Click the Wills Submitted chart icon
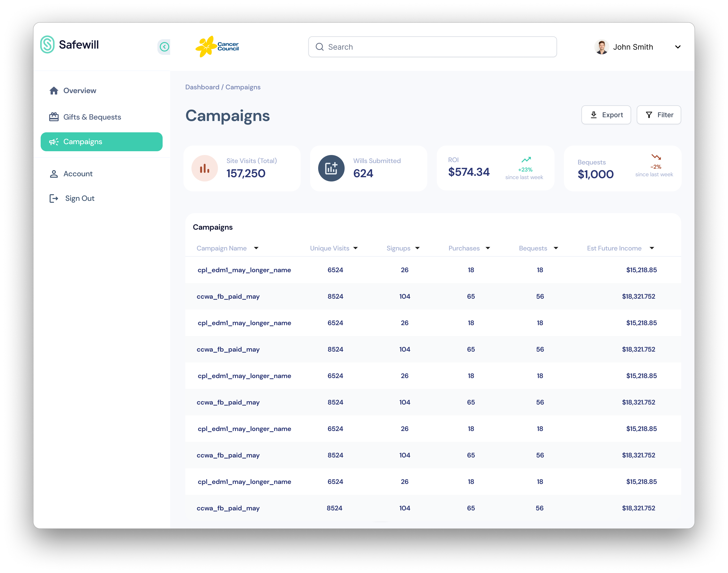 331,168
